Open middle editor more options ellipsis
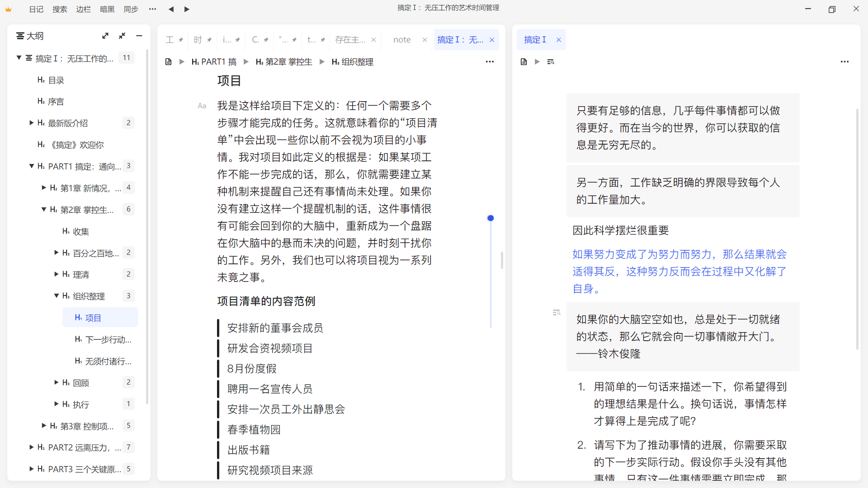Image resolution: width=868 pixels, height=488 pixels. pyautogui.click(x=490, y=61)
